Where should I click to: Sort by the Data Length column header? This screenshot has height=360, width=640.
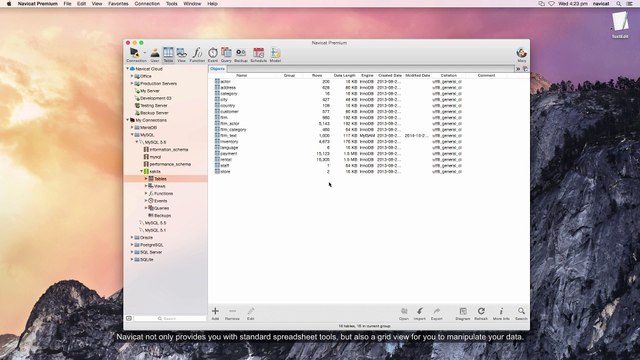(x=344, y=76)
